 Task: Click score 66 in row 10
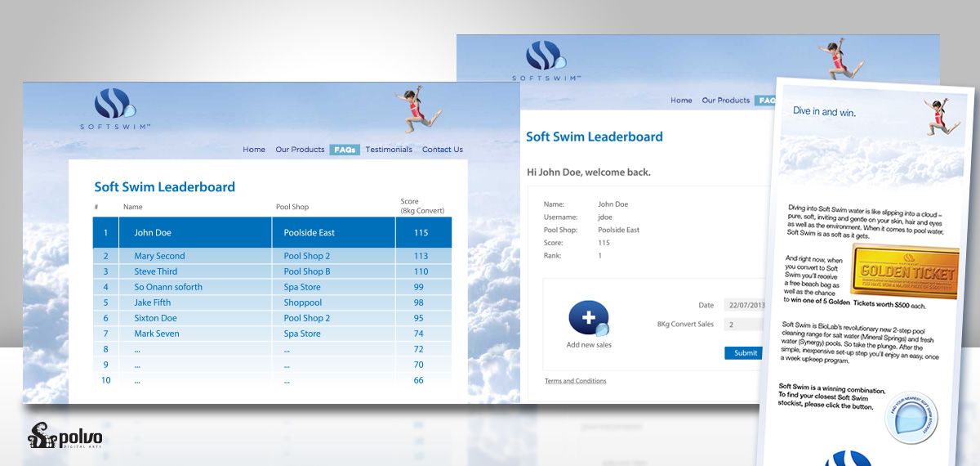pos(419,380)
